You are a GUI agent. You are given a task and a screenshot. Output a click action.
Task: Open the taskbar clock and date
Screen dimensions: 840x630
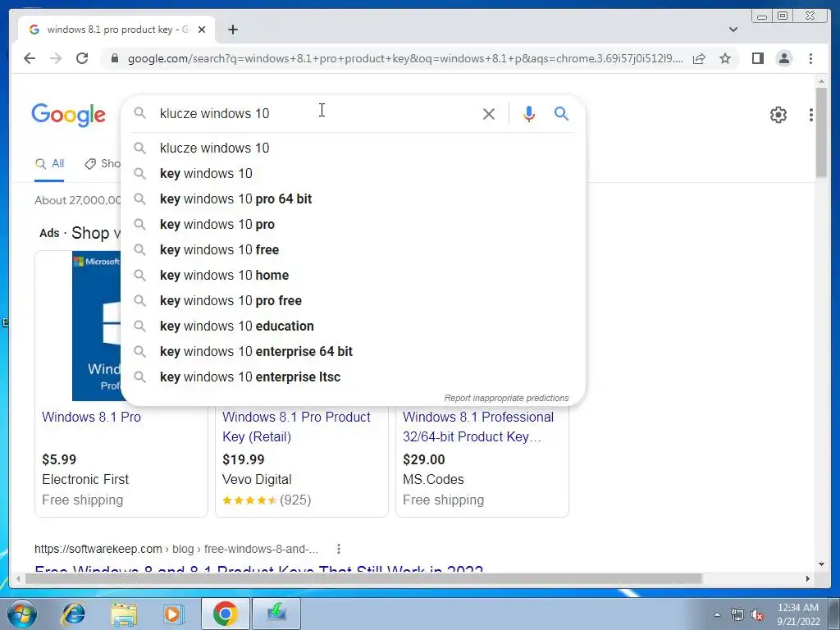(797, 614)
